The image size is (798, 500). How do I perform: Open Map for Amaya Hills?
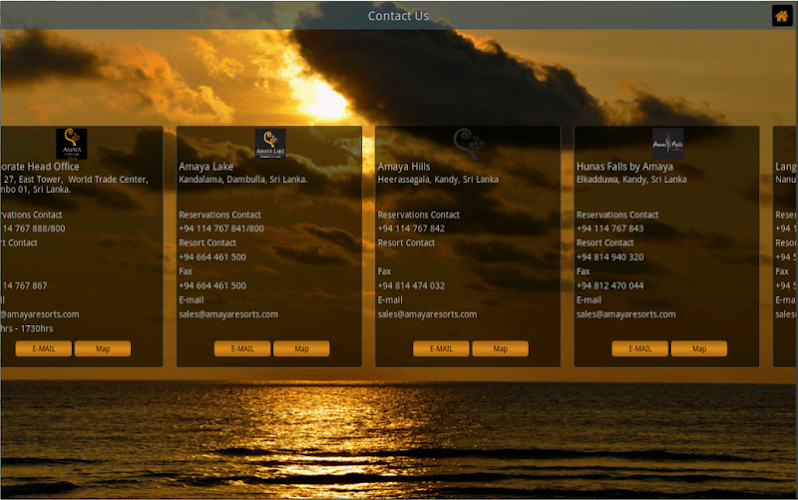(500, 349)
